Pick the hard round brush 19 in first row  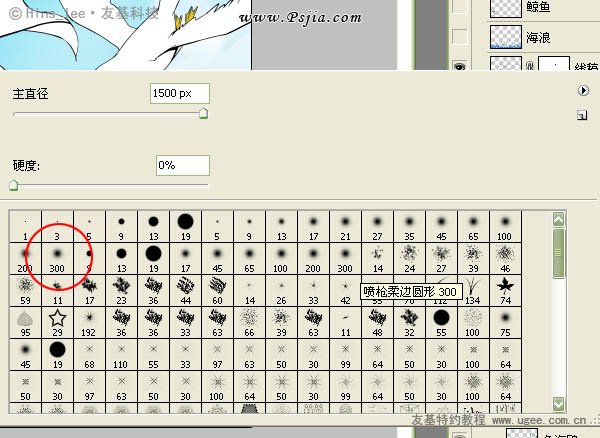click(186, 226)
